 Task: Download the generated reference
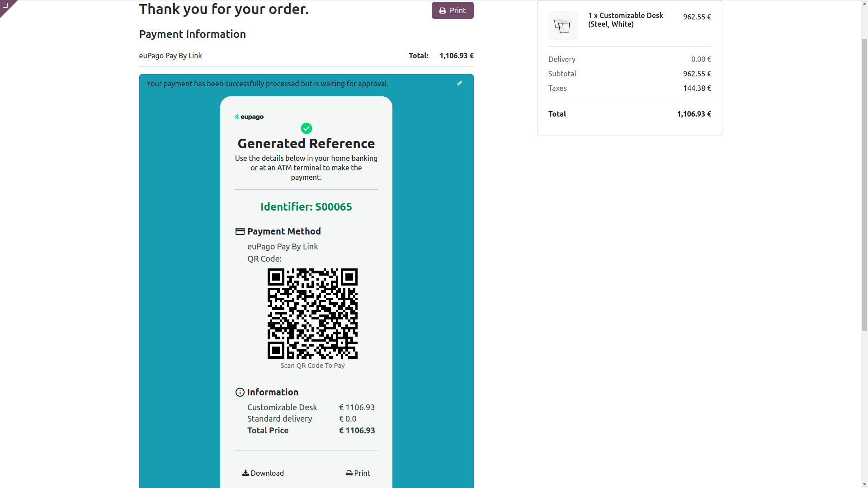click(263, 473)
